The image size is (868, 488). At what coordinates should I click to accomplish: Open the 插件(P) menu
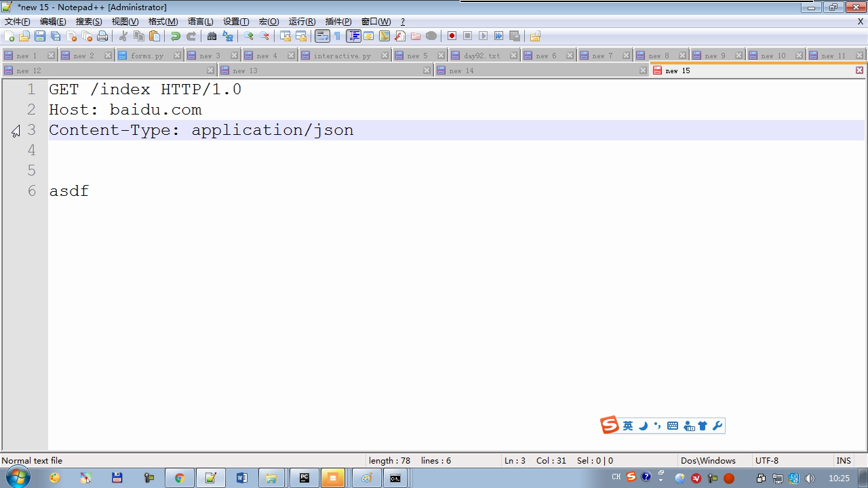(x=338, y=22)
